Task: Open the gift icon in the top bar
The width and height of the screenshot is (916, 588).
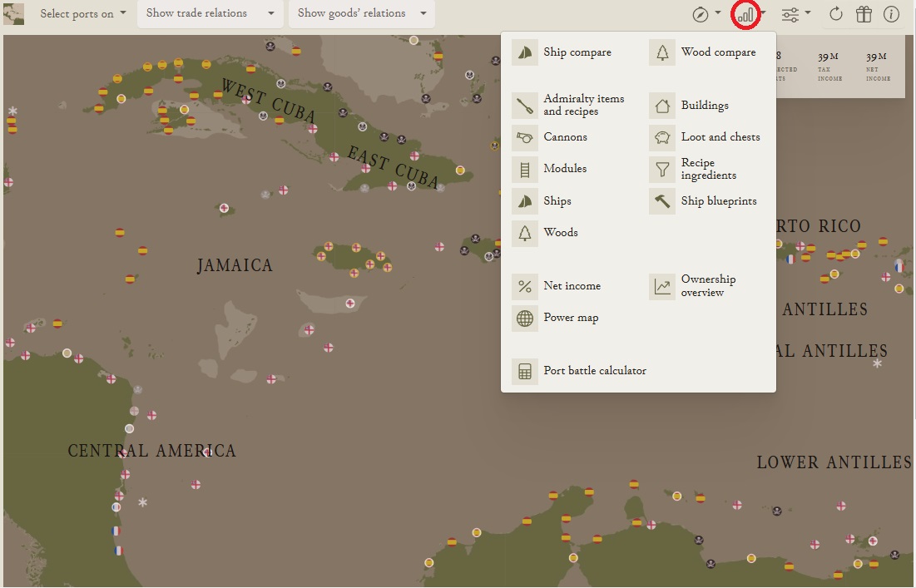Action: tap(864, 13)
